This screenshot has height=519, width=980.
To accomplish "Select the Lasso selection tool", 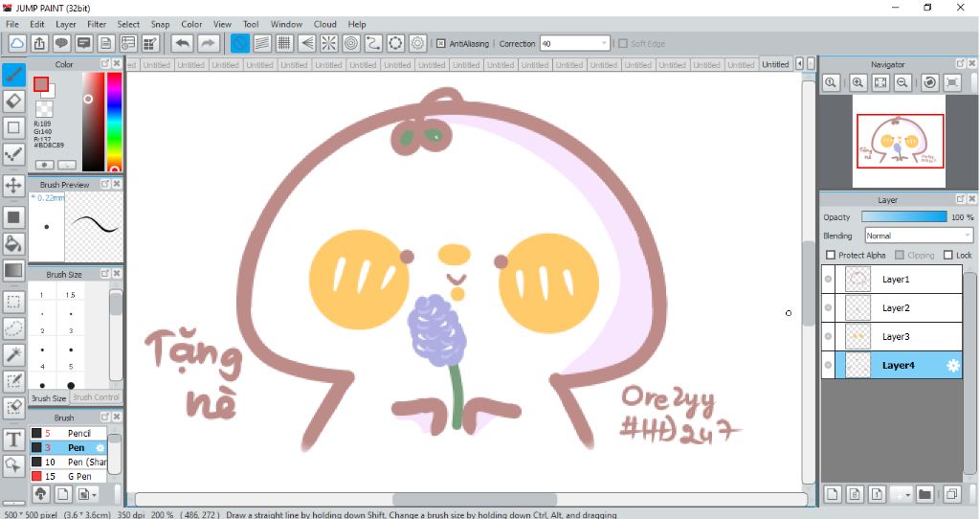I will [x=13, y=327].
